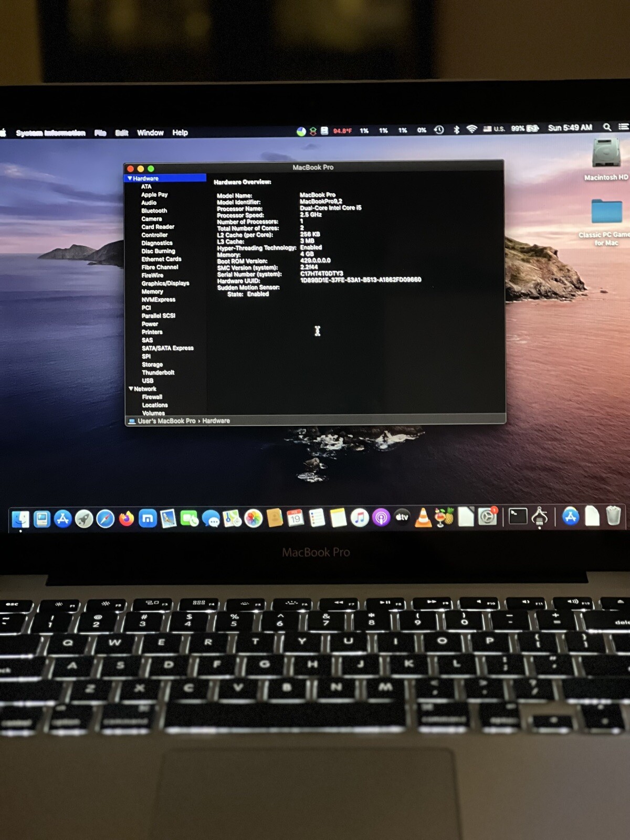This screenshot has height=840, width=630.
Task: Open Maps from the dock
Action: [232, 519]
